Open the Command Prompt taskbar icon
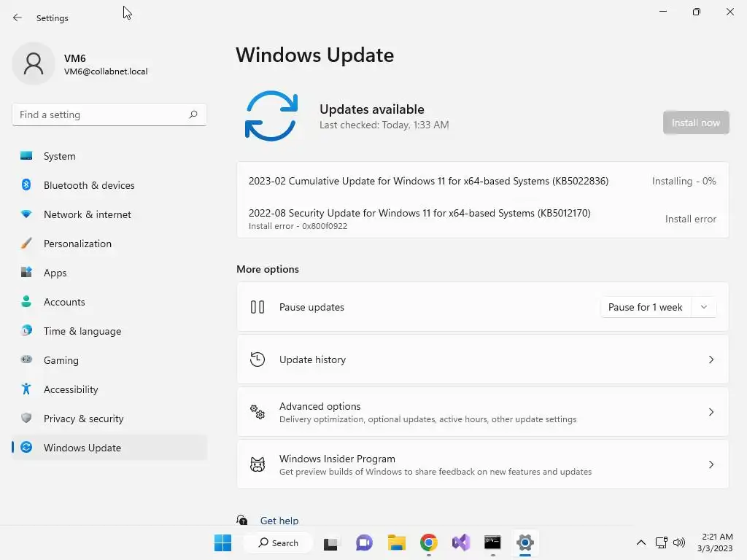This screenshot has height=560, width=747. click(492, 542)
